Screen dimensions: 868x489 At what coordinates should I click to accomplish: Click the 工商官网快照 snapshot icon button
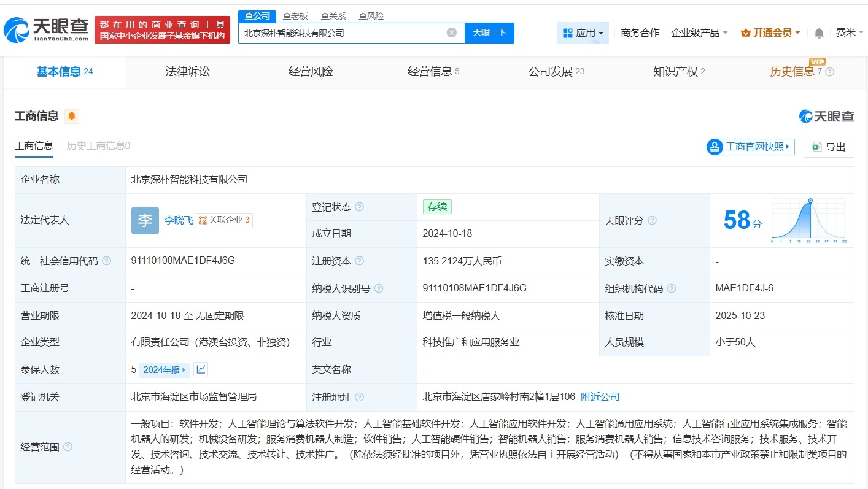(x=714, y=147)
